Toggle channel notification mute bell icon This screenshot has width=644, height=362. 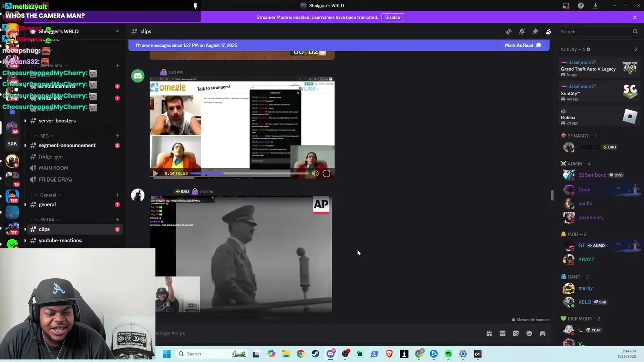(x=522, y=32)
